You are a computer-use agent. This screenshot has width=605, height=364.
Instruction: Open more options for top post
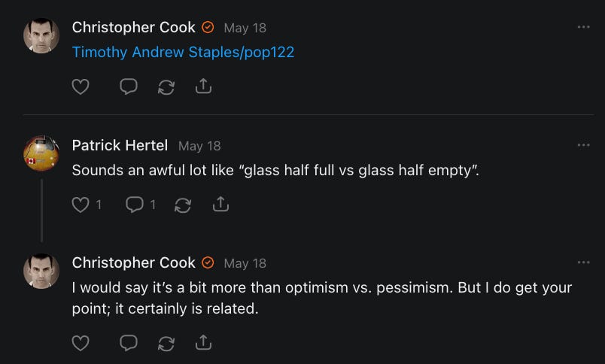(x=583, y=27)
